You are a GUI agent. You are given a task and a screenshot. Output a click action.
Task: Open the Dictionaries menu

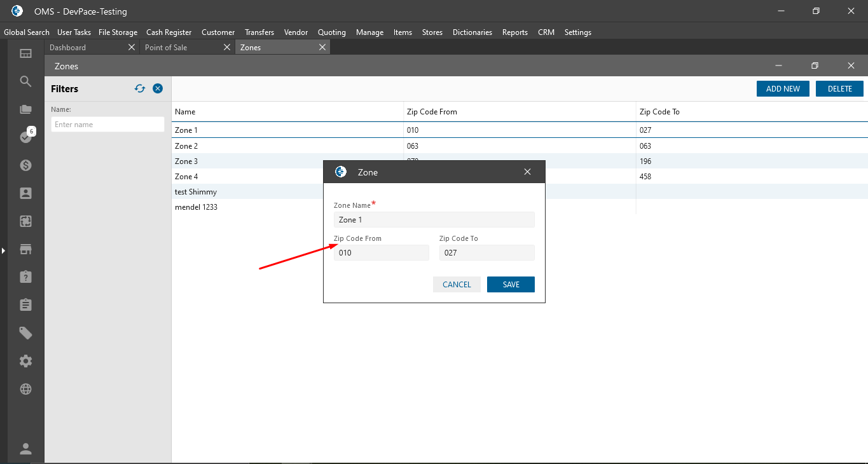(x=472, y=32)
